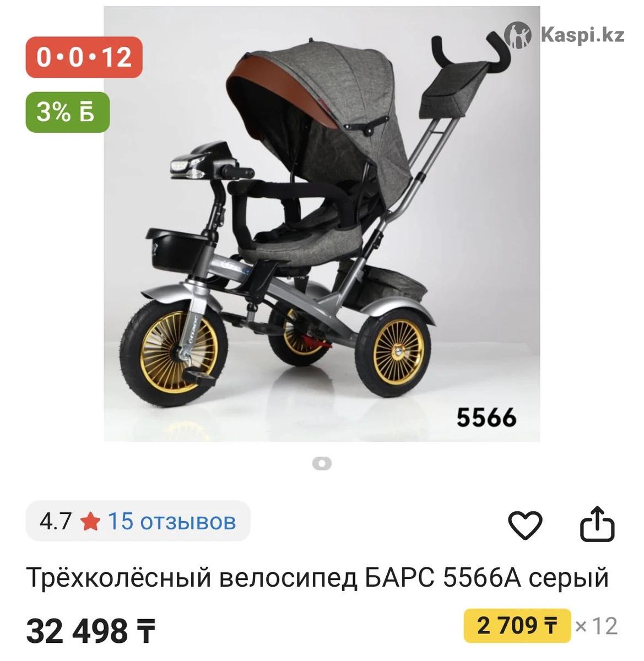Open the tricycle product photo
644x661 pixels.
pos(322,224)
